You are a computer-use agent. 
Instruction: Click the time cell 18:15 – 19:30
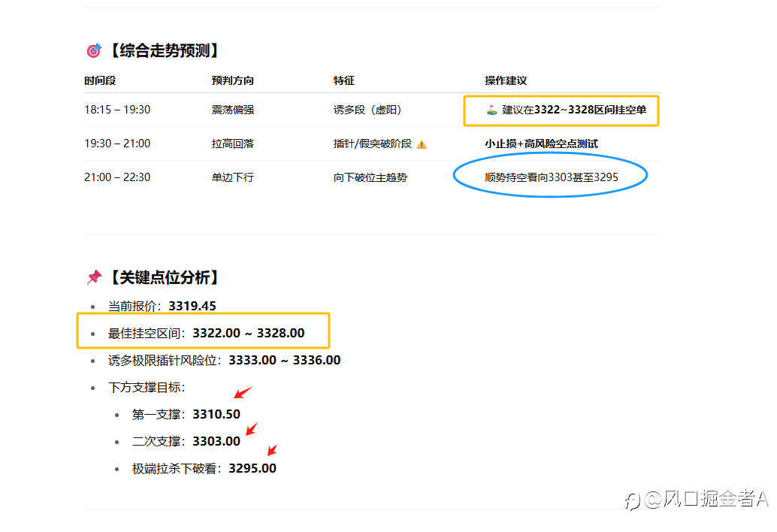pos(117,110)
